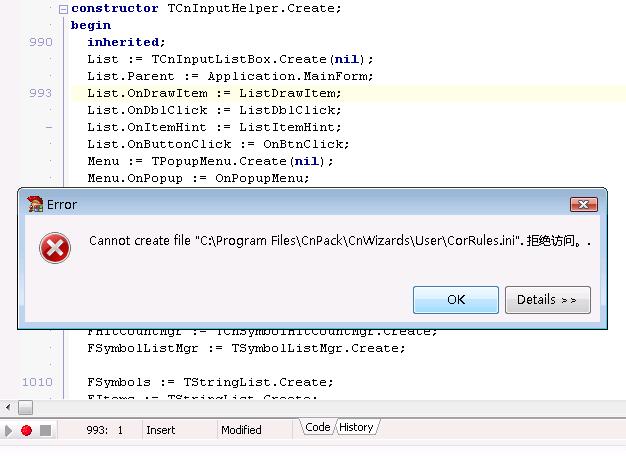The image size is (626, 456).
Task: Close the Error dialog with X button
Action: (584, 204)
